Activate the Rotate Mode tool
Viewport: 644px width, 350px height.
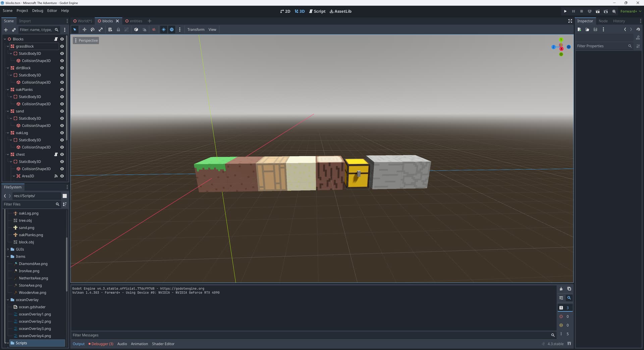pyautogui.click(x=93, y=30)
